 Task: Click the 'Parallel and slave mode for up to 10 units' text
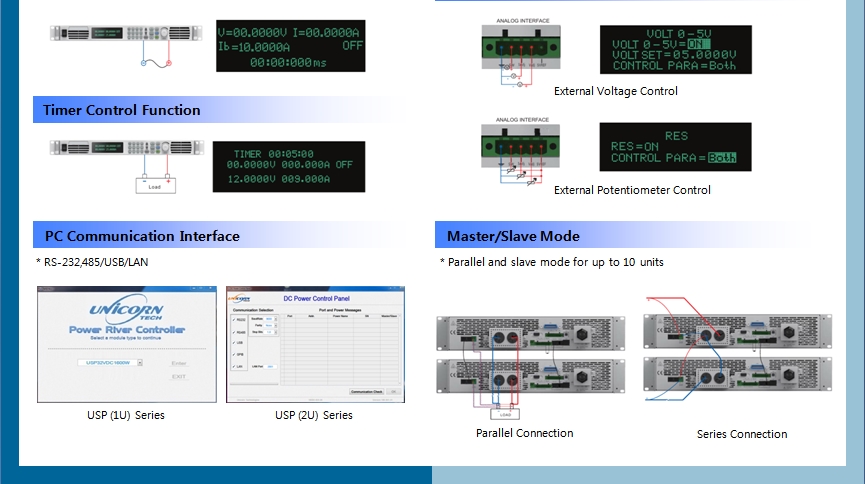pyautogui.click(x=556, y=262)
